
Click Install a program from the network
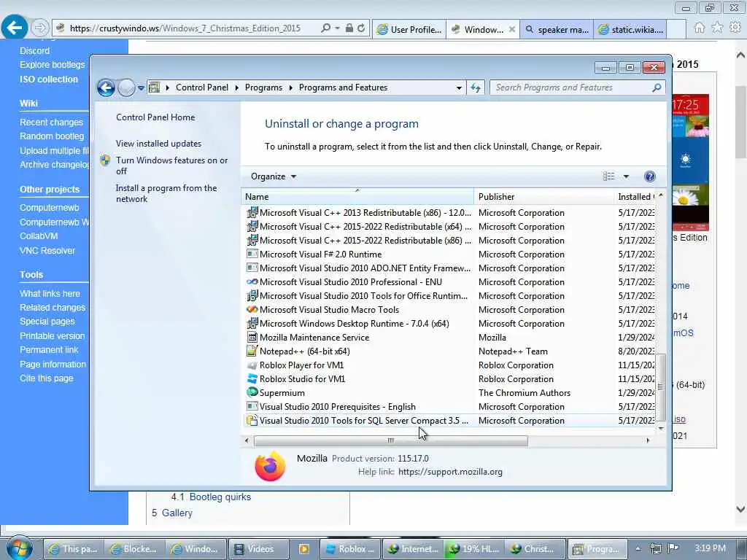(x=166, y=193)
